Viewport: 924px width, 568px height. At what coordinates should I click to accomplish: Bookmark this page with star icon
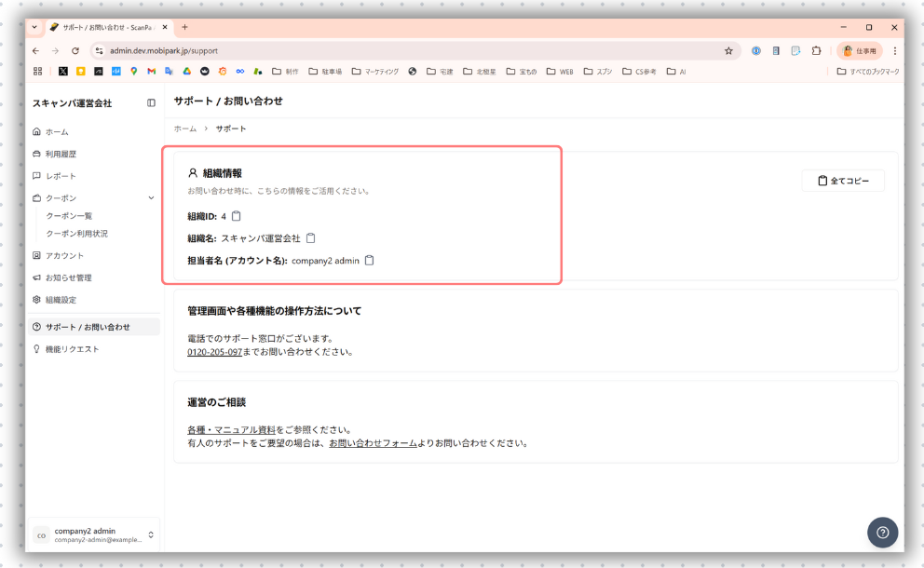[x=728, y=51]
